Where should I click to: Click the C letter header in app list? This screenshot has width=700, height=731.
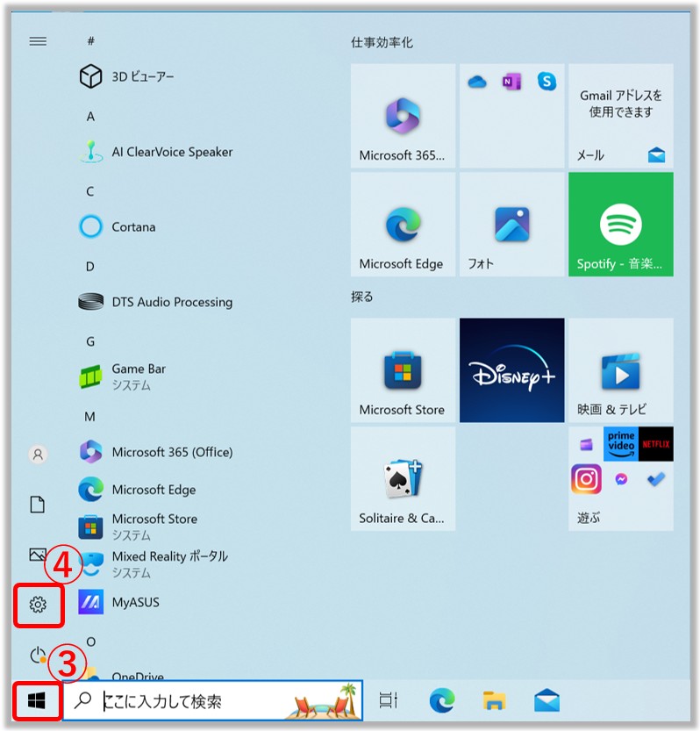pyautogui.click(x=90, y=191)
